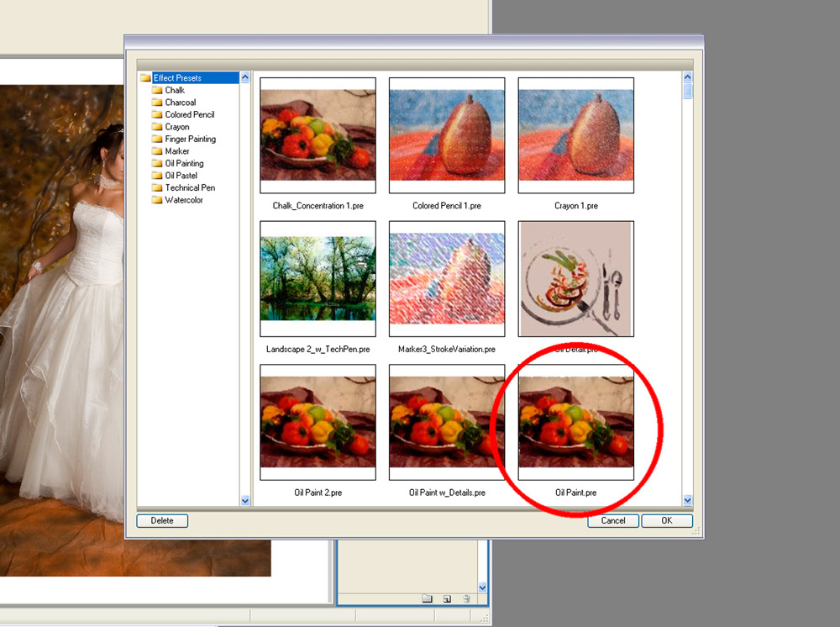Select the Oil Paint w_Details.pre thumbnail

[447, 422]
